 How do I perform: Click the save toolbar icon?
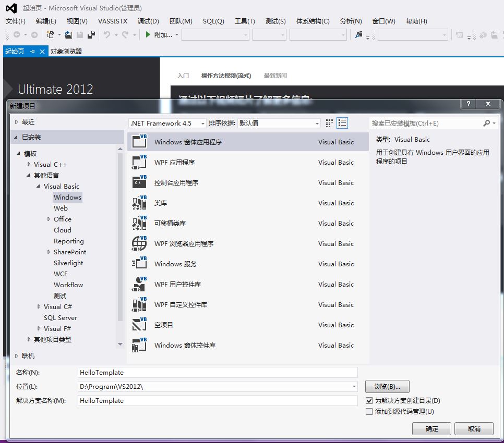click(80, 35)
